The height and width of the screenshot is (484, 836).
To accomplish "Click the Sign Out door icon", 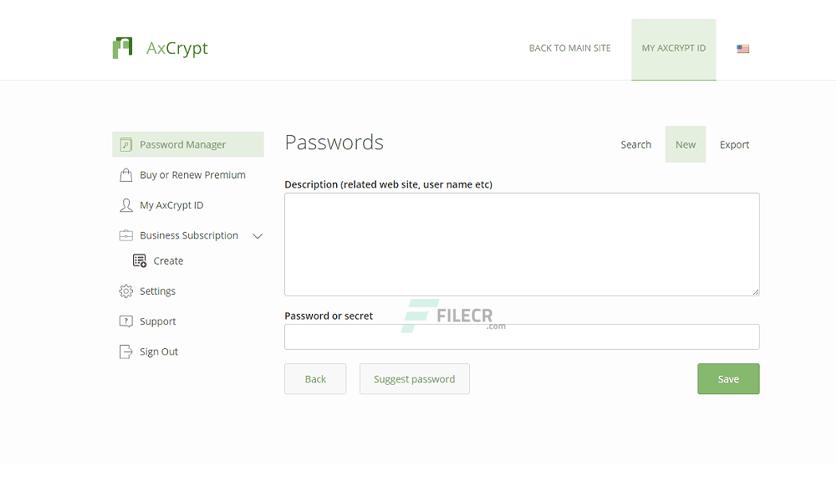I will (x=126, y=352).
